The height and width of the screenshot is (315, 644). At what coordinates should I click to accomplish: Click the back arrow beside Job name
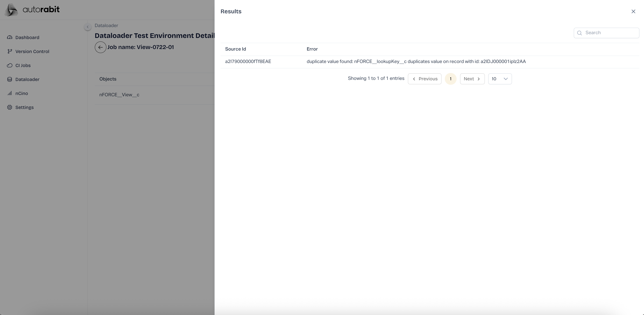[101, 47]
